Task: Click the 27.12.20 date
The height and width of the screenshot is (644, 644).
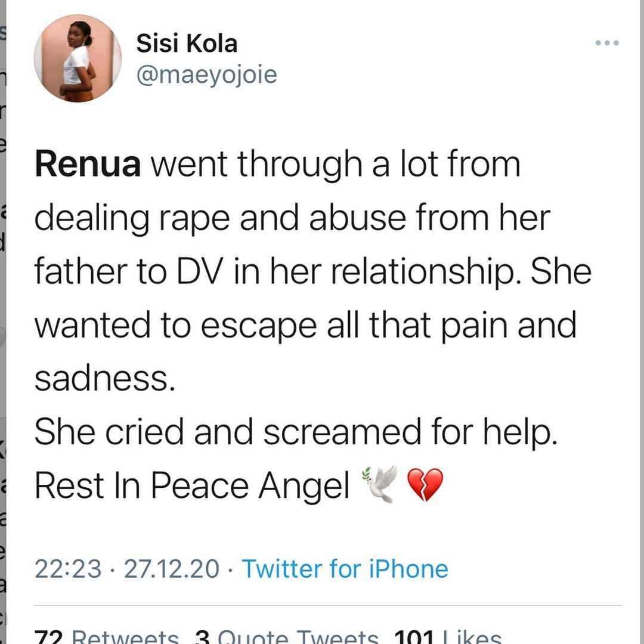Action: click(x=172, y=568)
